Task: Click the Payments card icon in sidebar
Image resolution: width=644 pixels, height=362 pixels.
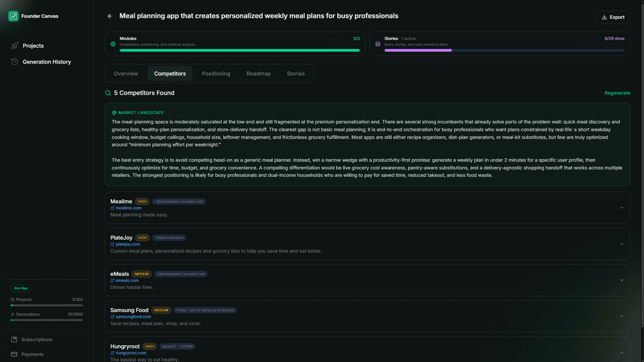Action: (15, 354)
